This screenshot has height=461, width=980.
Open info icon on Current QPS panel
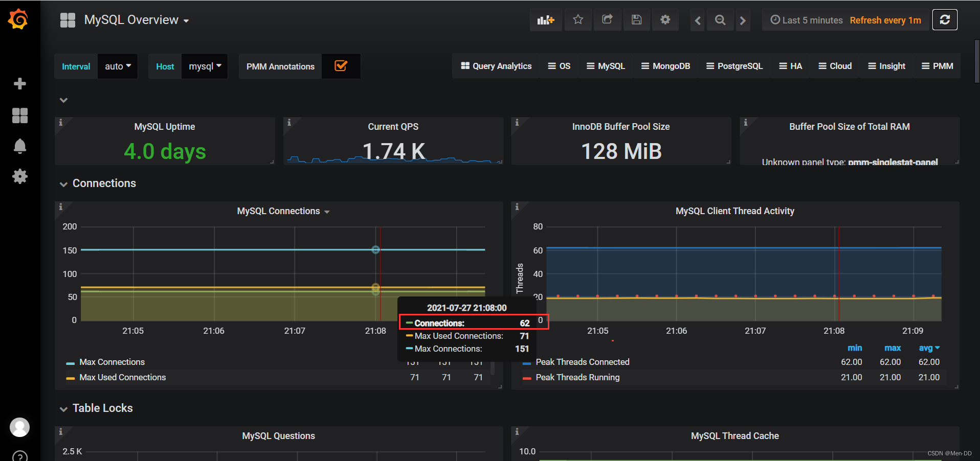click(289, 123)
